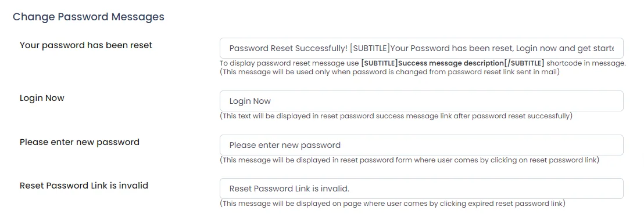644x221 pixels.
Task: Click the hint about expired reset password link
Action: tap(392, 204)
